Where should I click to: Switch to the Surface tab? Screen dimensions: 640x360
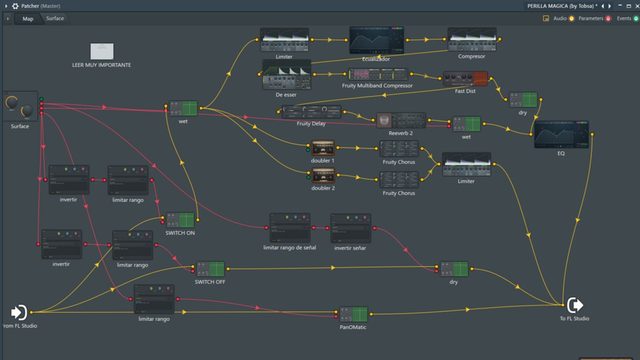(x=55, y=18)
